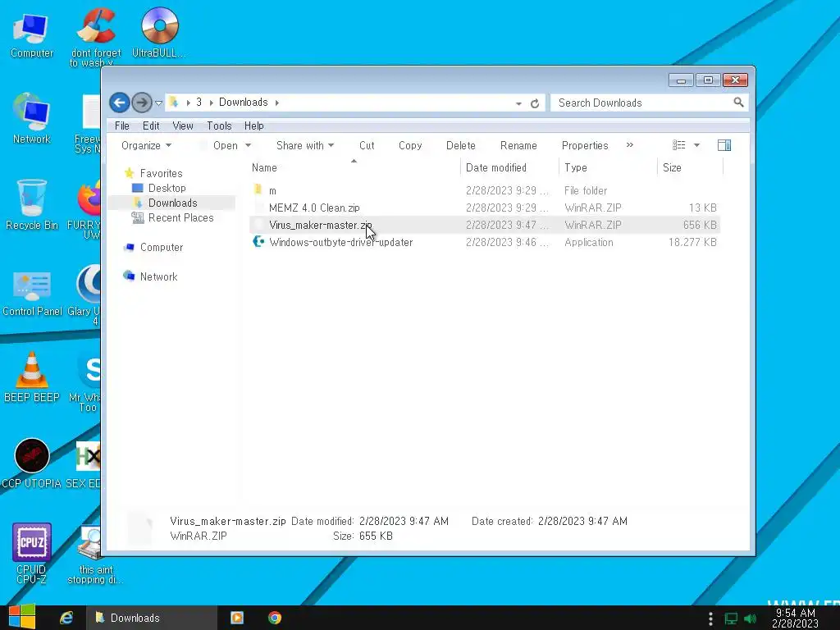Viewport: 840px width, 630px height.
Task: Click the Copy toolbar button
Action: (x=410, y=145)
